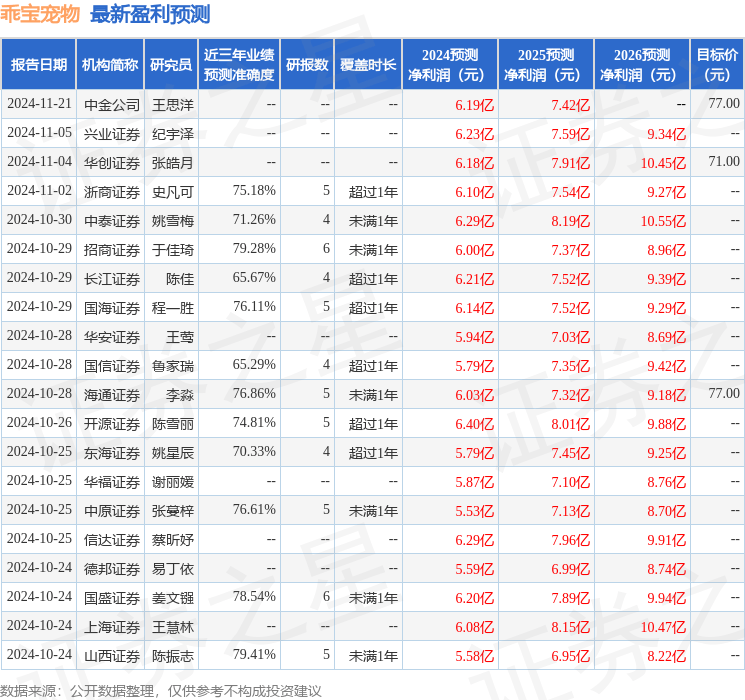Click researcher name 程一胜
This screenshot has width=745, height=700.
pyautogui.click(x=173, y=308)
